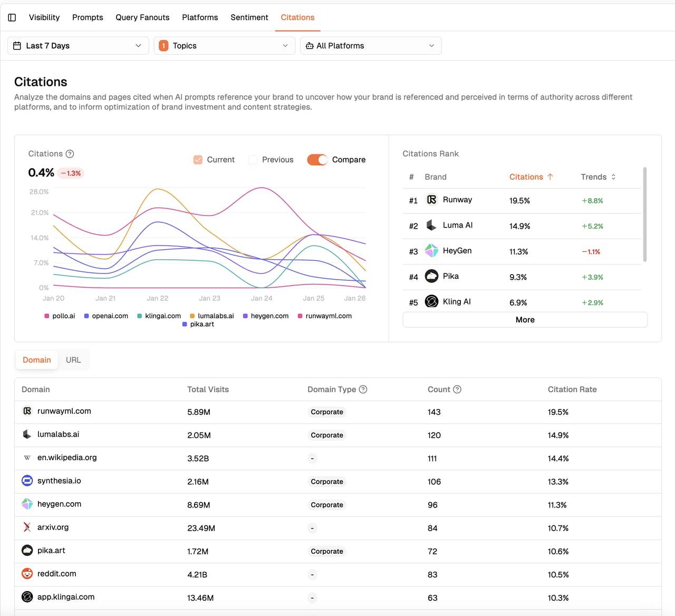
Task: Click the Pika logo in rank list
Action: tap(431, 276)
